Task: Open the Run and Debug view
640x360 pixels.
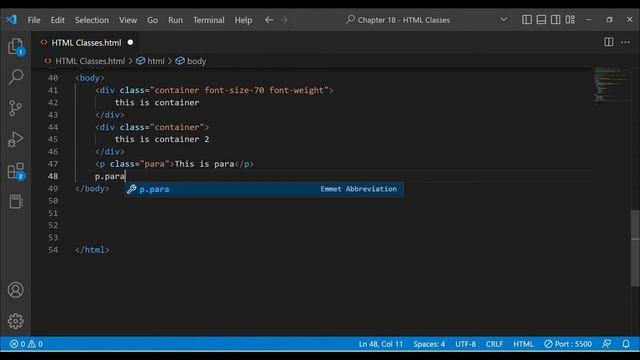Action: tap(16, 139)
